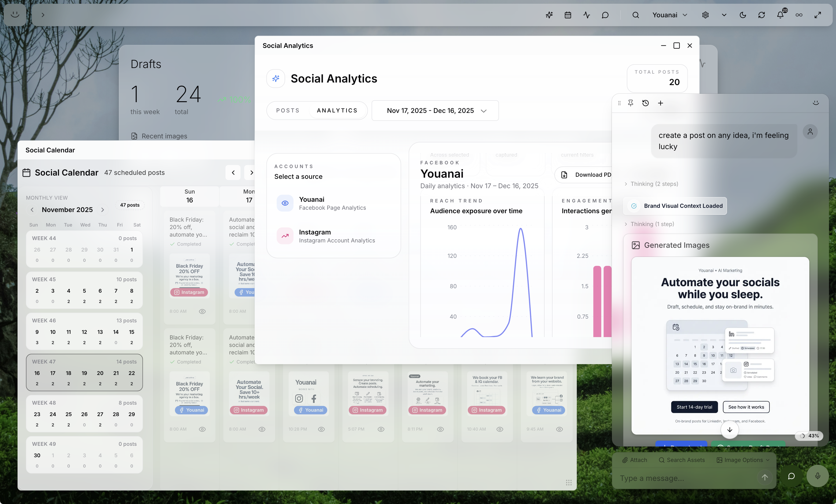Activate the microphone icon for voice input
The image size is (836, 504).
(818, 476)
